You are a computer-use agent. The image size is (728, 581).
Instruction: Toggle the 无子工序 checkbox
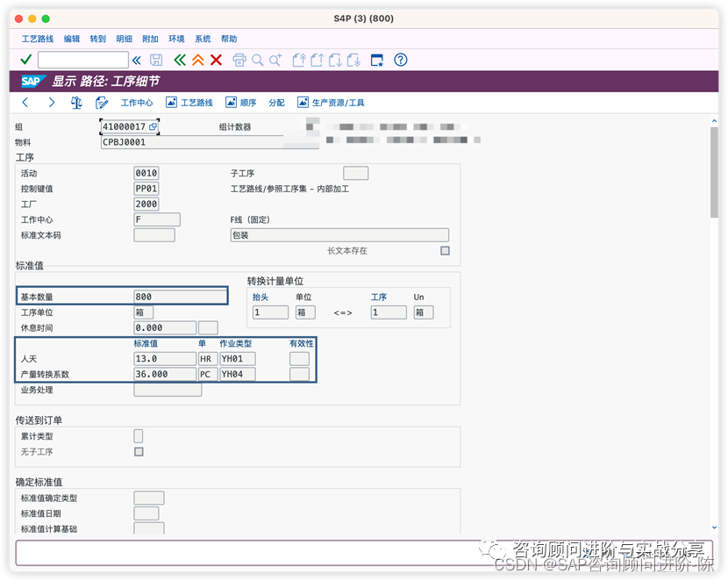[x=139, y=451]
